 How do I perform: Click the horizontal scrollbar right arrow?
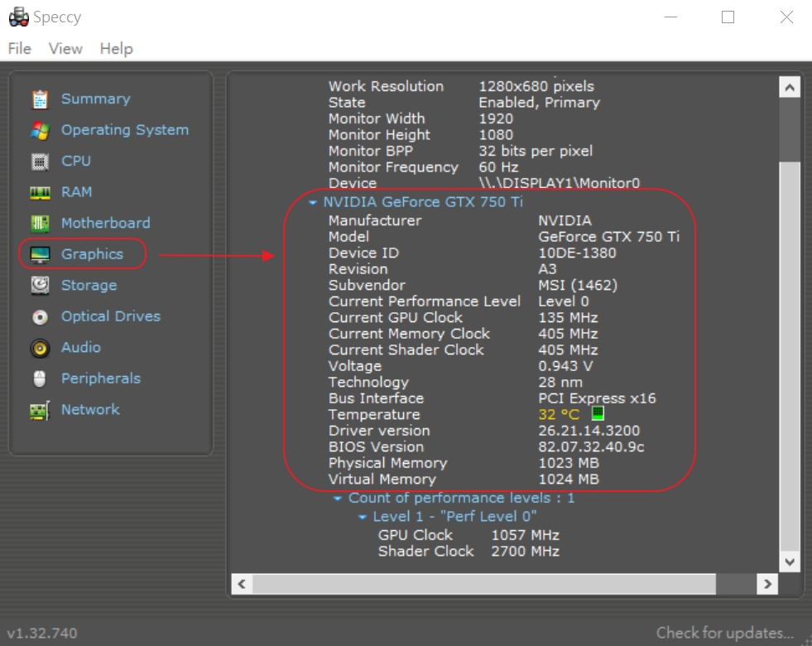767,584
